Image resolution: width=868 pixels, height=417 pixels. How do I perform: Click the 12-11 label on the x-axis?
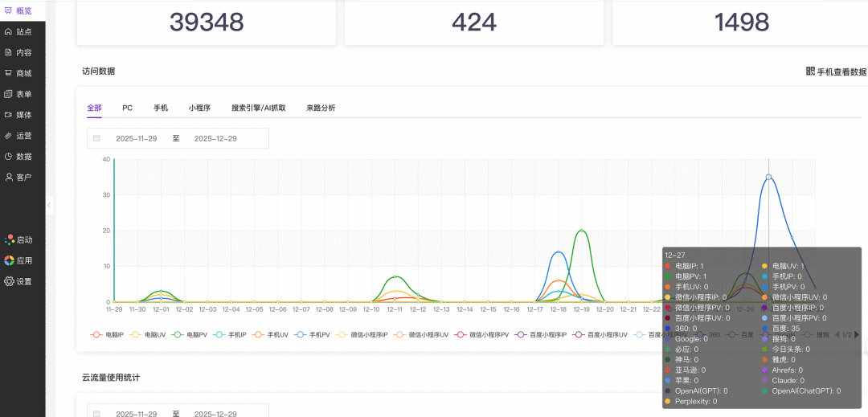click(395, 309)
